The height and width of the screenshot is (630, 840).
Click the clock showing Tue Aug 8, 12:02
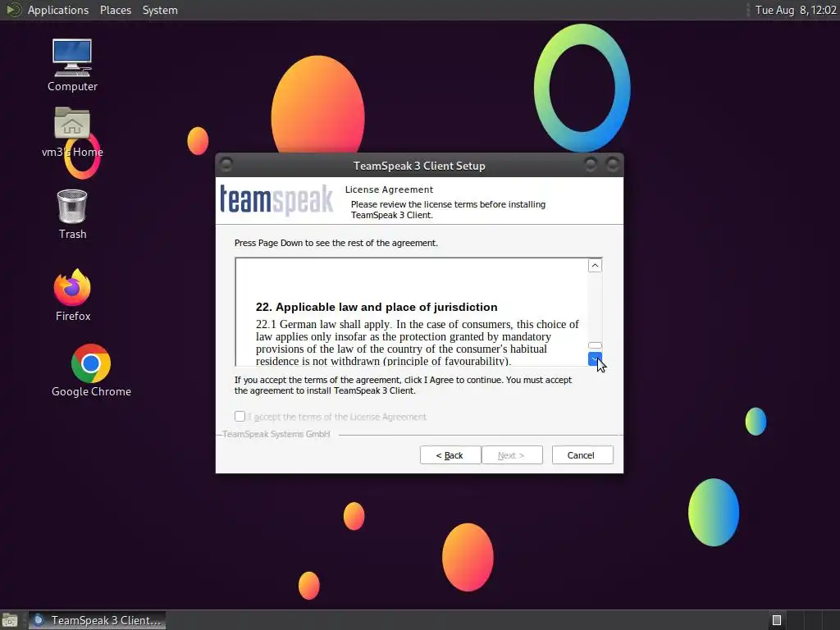796,10
